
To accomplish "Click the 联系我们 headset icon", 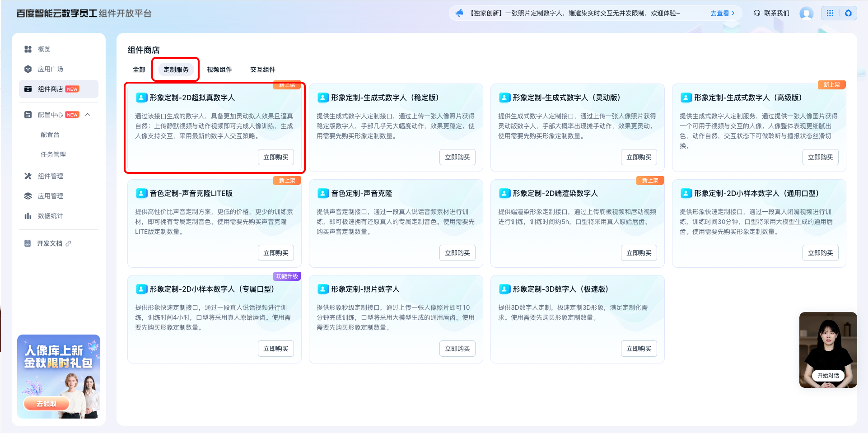I will (x=757, y=13).
